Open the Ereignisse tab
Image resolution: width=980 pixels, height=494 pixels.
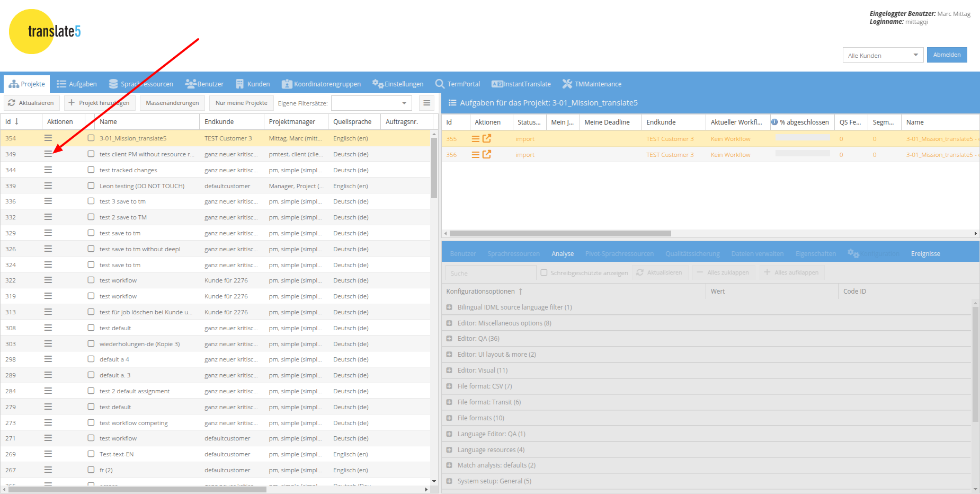[925, 254]
